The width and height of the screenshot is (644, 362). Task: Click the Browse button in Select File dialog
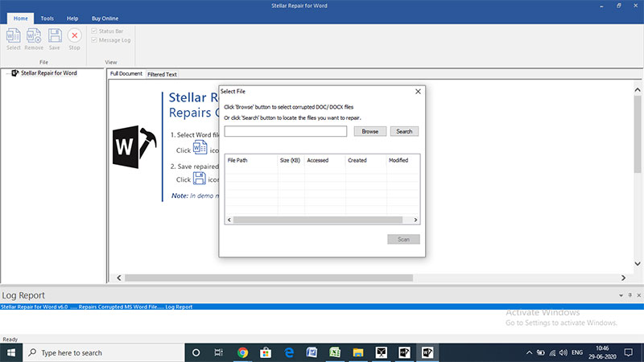pyautogui.click(x=370, y=131)
